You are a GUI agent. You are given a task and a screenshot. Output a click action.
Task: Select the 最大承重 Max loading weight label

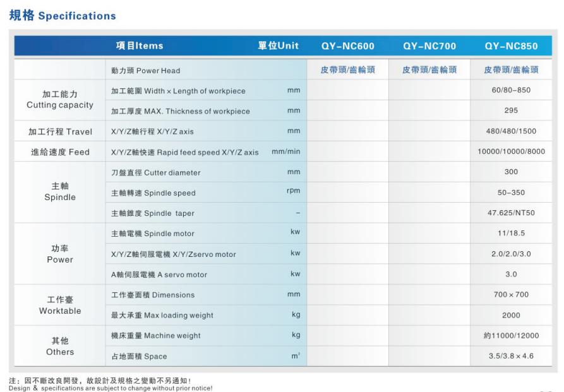click(162, 315)
